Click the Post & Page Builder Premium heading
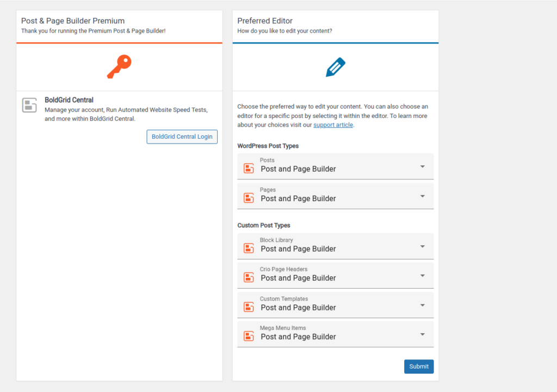Image resolution: width=557 pixels, height=392 pixels. coord(73,21)
